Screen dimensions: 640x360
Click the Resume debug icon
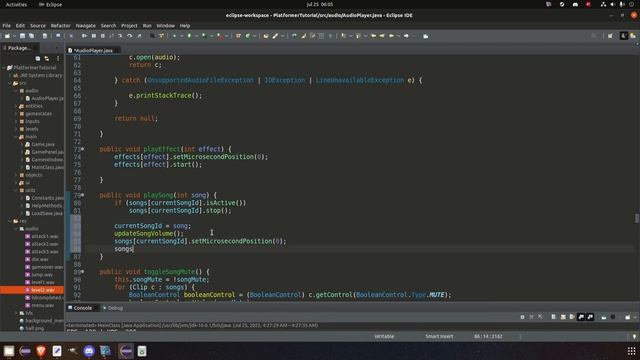point(84,36)
